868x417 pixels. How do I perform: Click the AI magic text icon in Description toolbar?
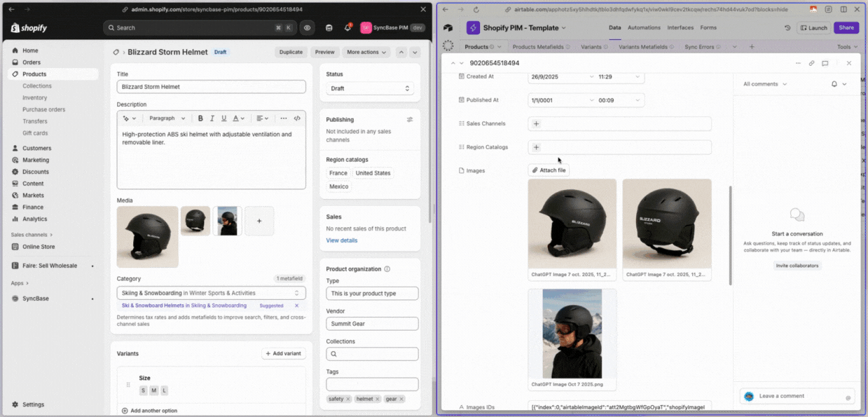click(129, 118)
